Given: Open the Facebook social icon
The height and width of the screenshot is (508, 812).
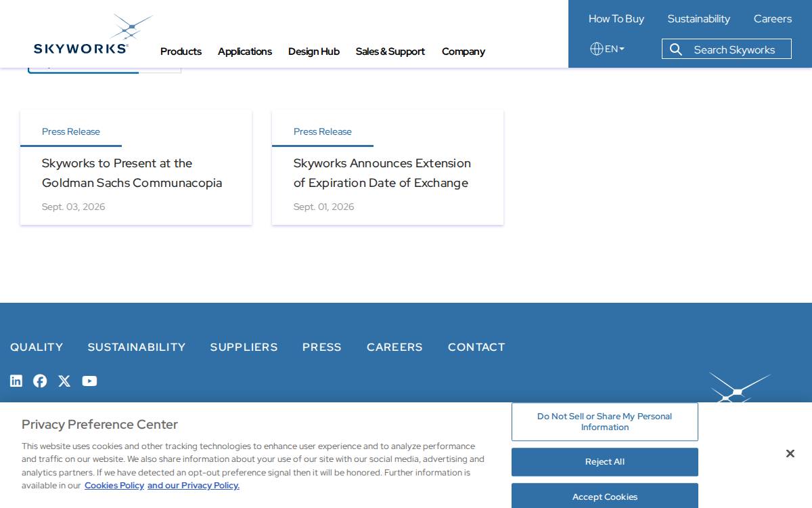Looking at the screenshot, I should (x=40, y=381).
